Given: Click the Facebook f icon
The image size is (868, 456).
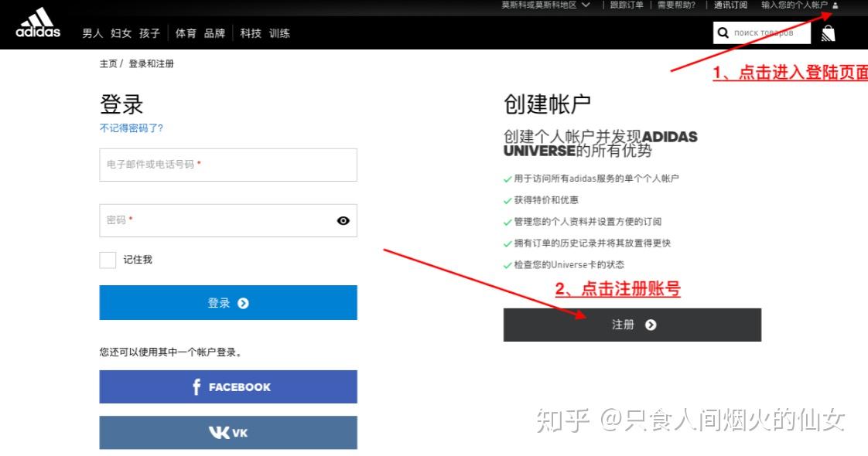Looking at the screenshot, I should coord(196,387).
